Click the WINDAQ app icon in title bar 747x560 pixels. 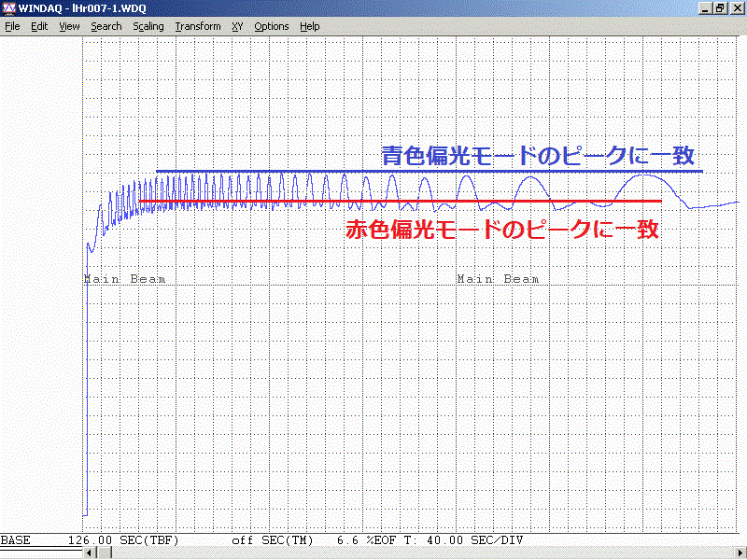point(9,8)
